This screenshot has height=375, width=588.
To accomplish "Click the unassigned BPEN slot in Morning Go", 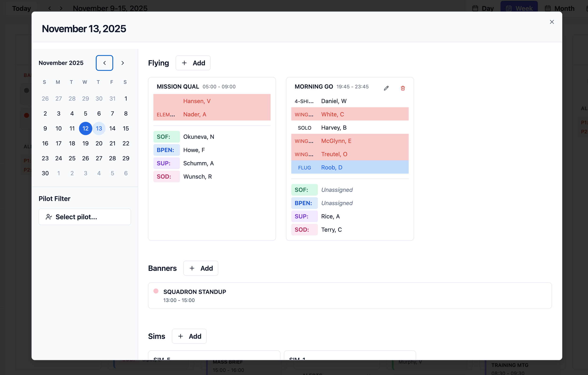I will pos(337,203).
